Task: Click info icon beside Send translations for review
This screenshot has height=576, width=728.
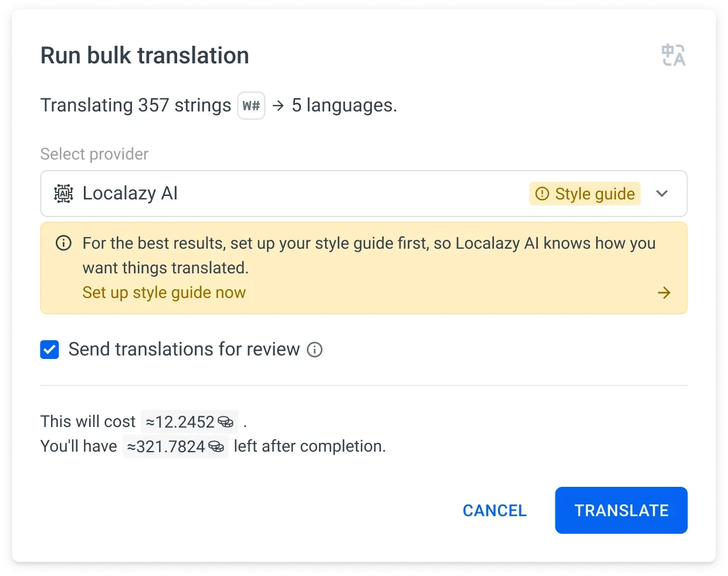Action: [x=315, y=350]
